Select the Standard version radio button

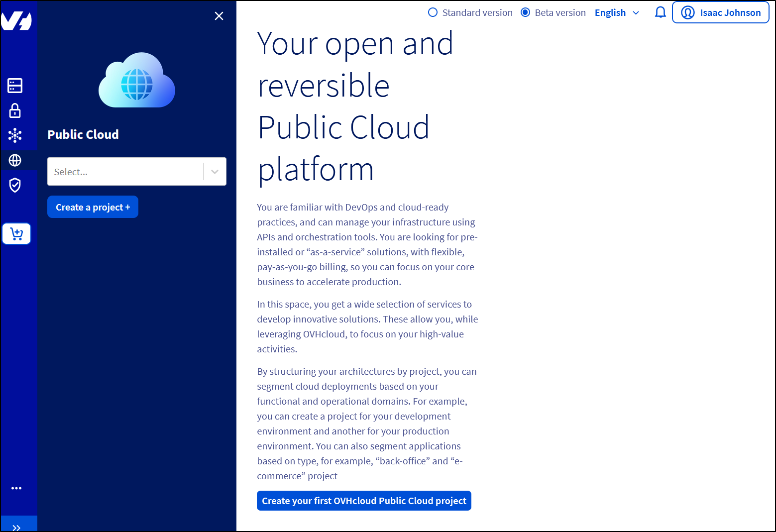click(x=433, y=12)
